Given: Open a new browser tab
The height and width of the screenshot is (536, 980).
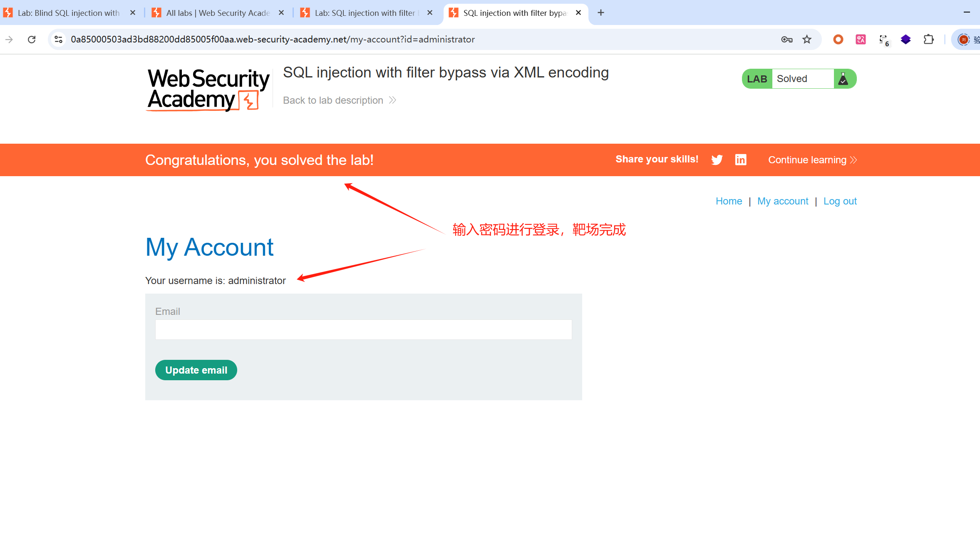Looking at the screenshot, I should pos(601,13).
